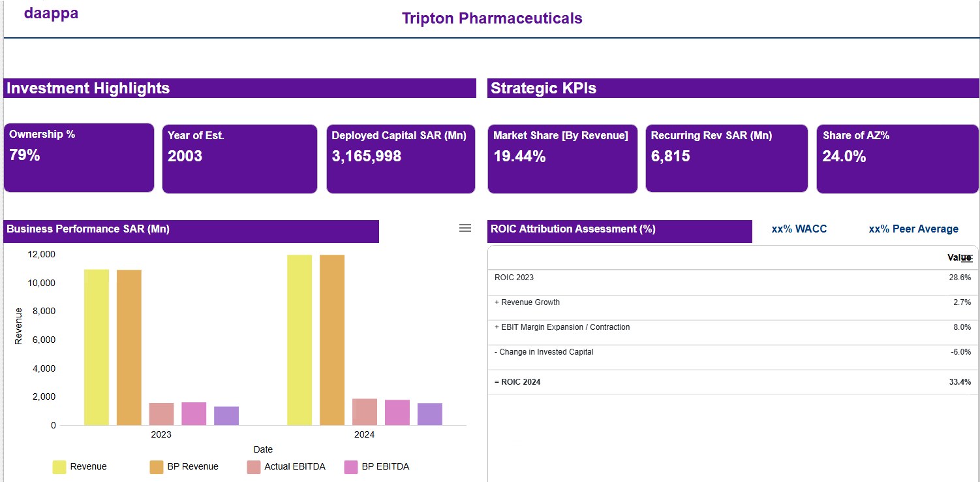Click the 2024 purple EBITDA bar
Image resolution: width=980 pixels, height=482 pixels.
(x=430, y=414)
